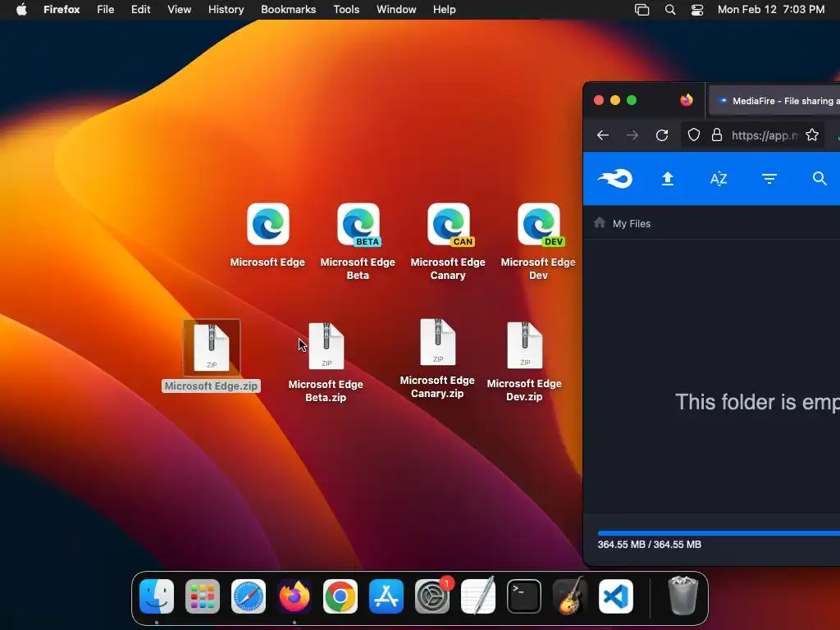Click the MediaFire search magnifier icon
The height and width of the screenshot is (630, 840).
819,178
